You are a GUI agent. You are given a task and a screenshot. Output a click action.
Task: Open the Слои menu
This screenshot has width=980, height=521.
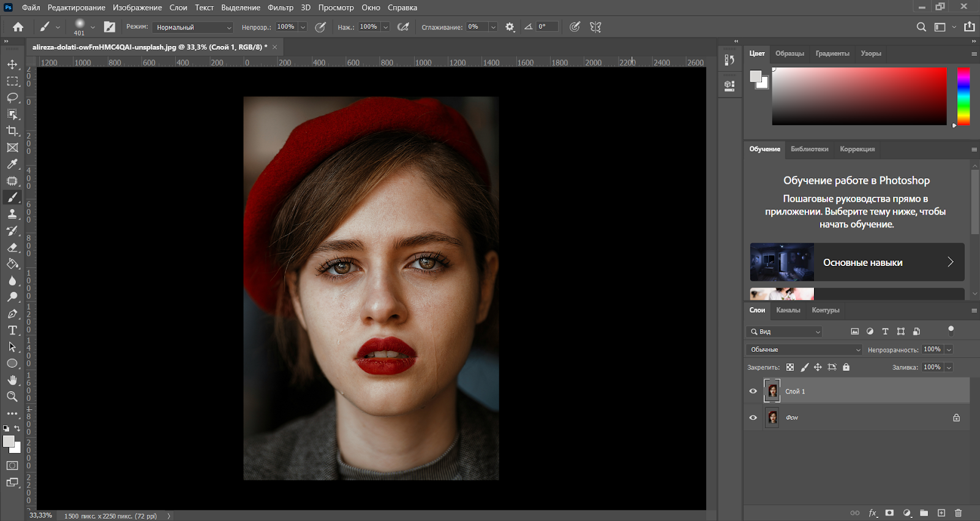(x=178, y=7)
